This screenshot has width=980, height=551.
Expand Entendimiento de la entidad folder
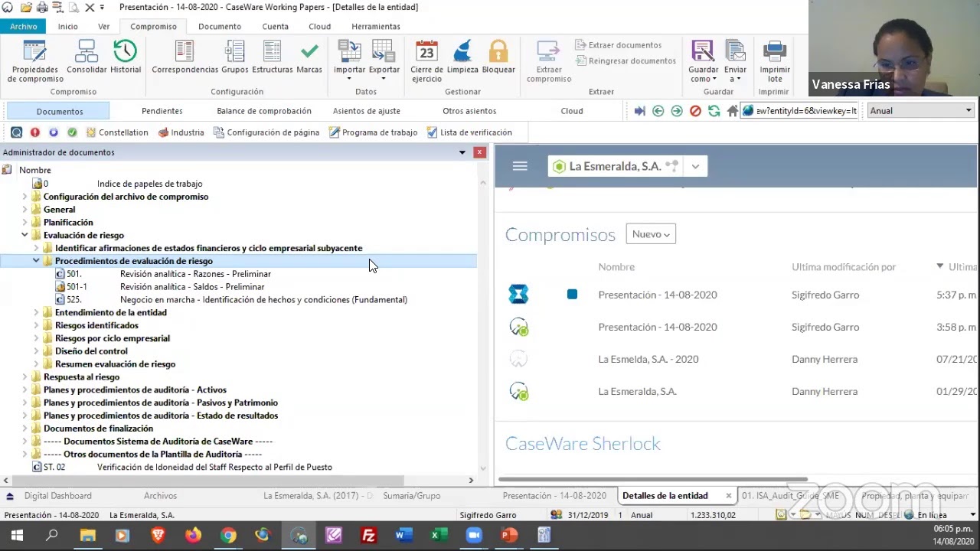click(36, 313)
